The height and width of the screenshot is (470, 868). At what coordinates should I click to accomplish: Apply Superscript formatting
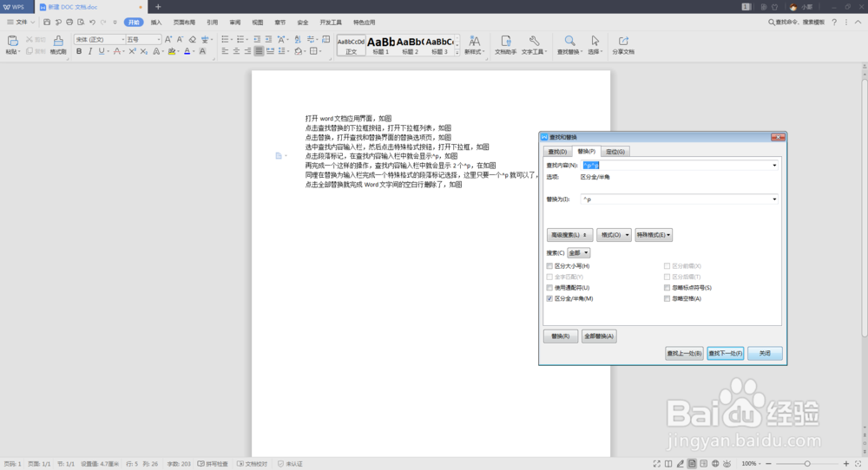pos(132,51)
